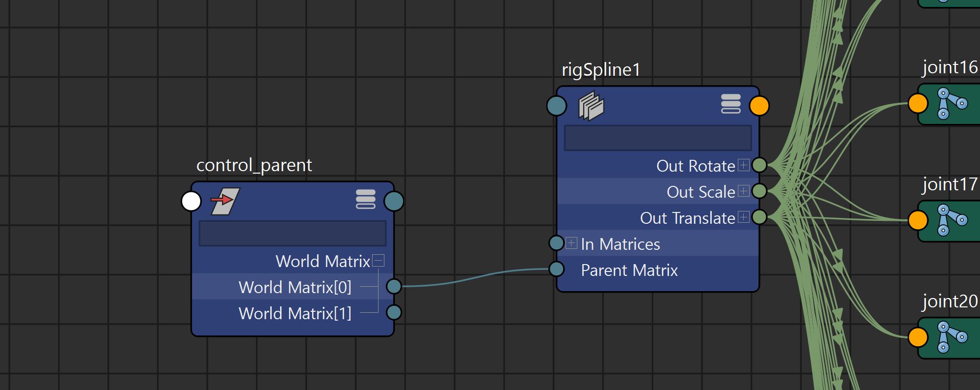Expand the Out Scale attribute
980x390 pixels.
(x=744, y=191)
